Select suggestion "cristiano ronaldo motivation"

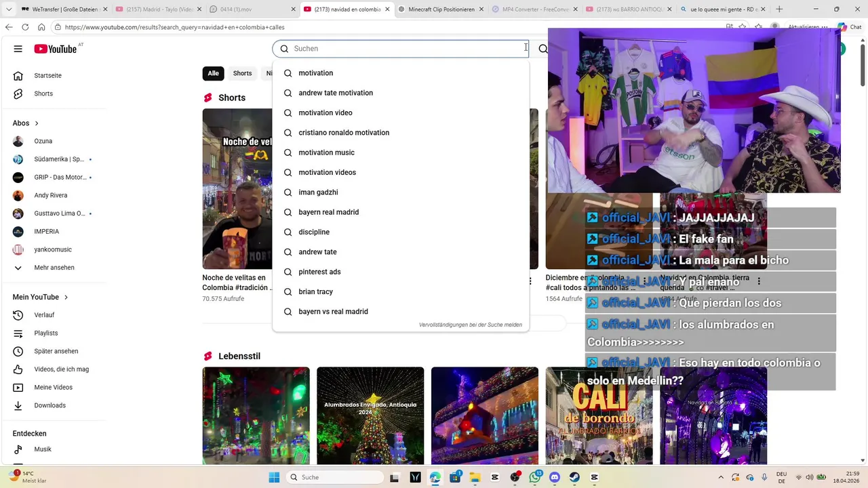[x=400, y=133]
